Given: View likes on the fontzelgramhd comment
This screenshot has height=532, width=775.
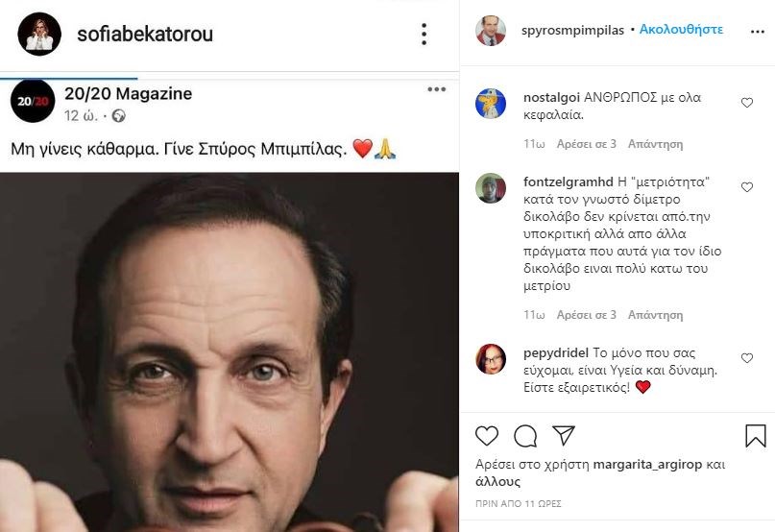Looking at the screenshot, I should [x=587, y=314].
